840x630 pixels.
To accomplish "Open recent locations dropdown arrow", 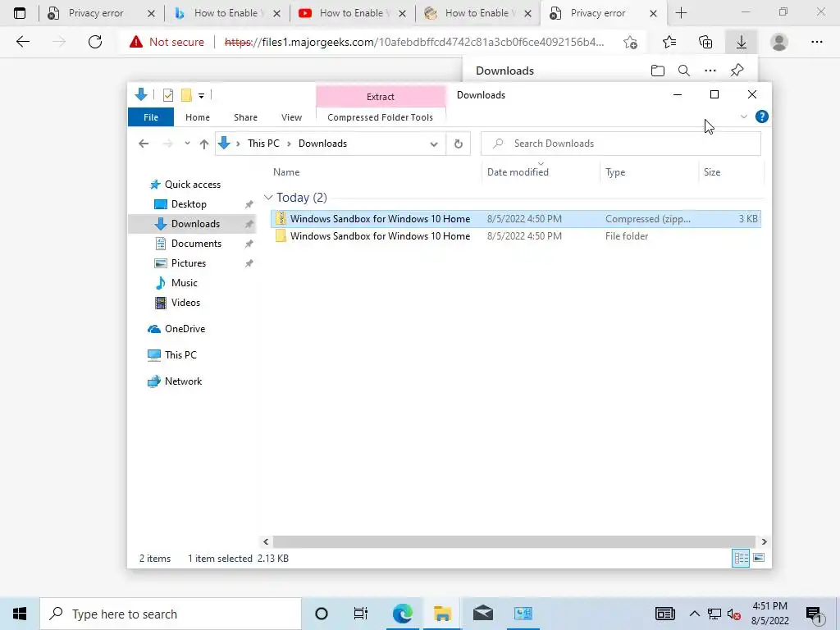I will click(x=187, y=144).
